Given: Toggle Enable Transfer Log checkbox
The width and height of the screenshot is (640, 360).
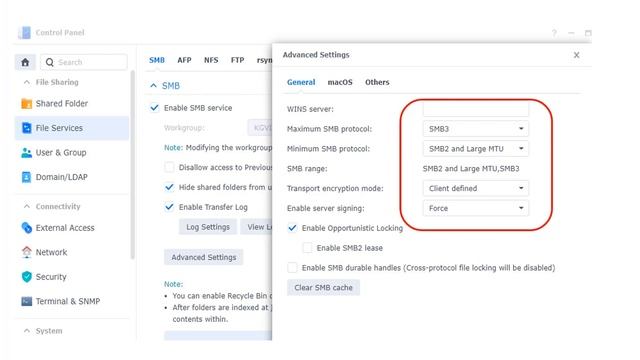Looking at the screenshot, I should (169, 207).
